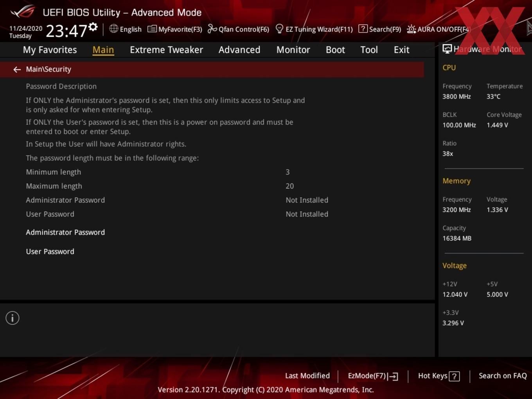Open the Extreme Tweaker tab
The height and width of the screenshot is (399, 532).
click(166, 50)
